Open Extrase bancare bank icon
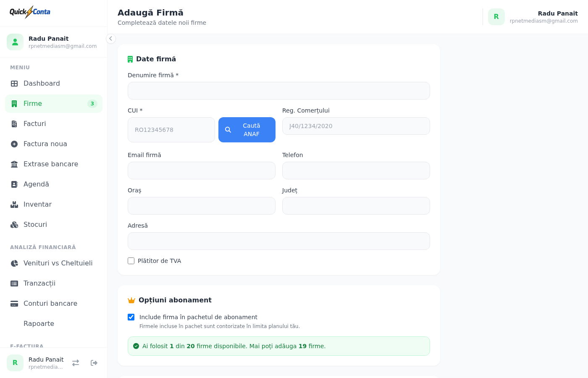 point(14,164)
